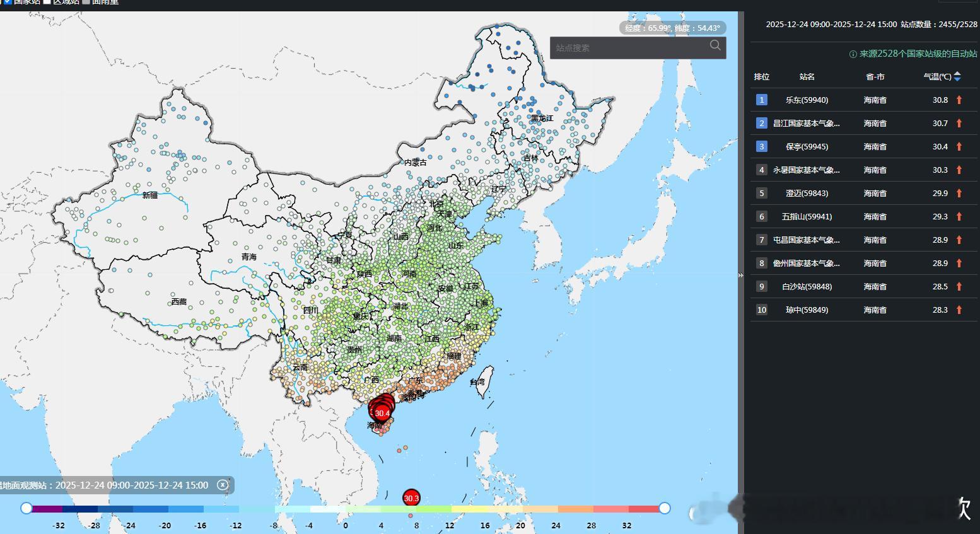This screenshot has width=980, height=534.
Task: Collapse the ranking panel using the edge arrow
Action: 742,276
